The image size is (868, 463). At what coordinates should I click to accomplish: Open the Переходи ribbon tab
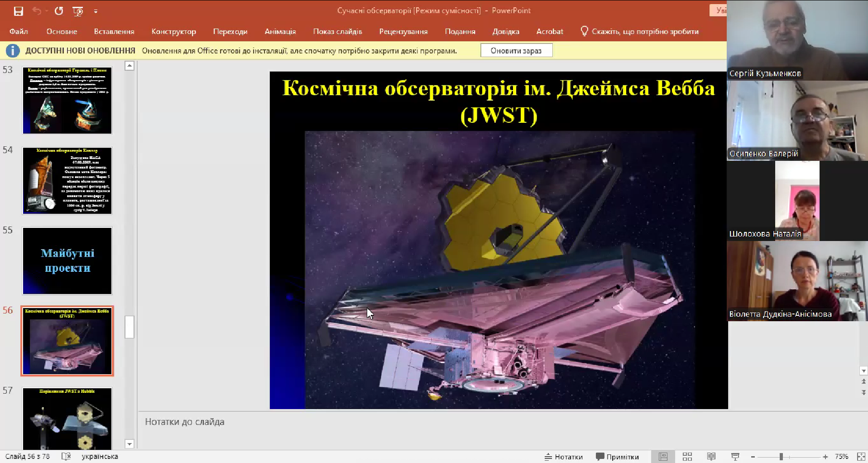(230, 31)
